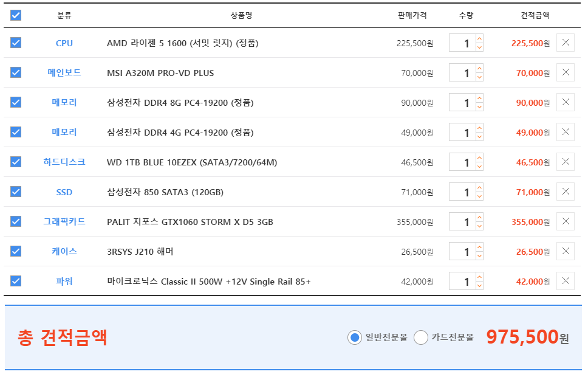Viewport: 588px width, 377px height.
Task: Delete the PALIT GTX1060 graphics card row
Action: tap(566, 221)
